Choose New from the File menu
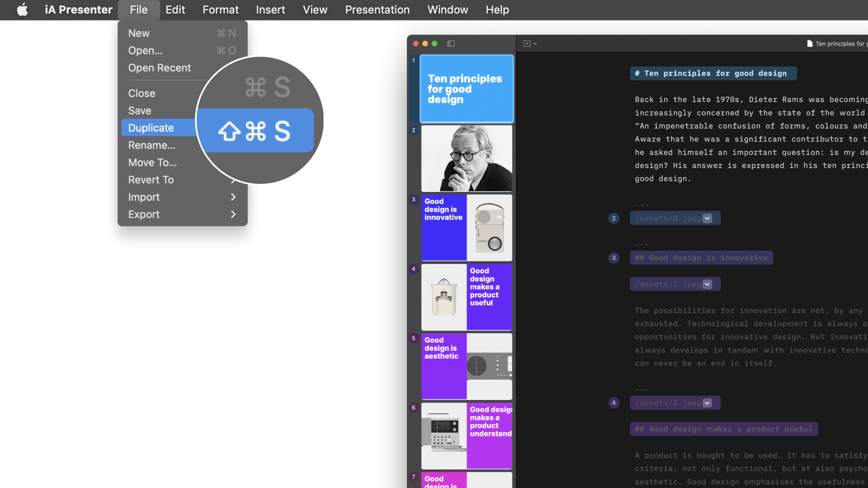Image resolution: width=868 pixels, height=488 pixels. coord(182,33)
